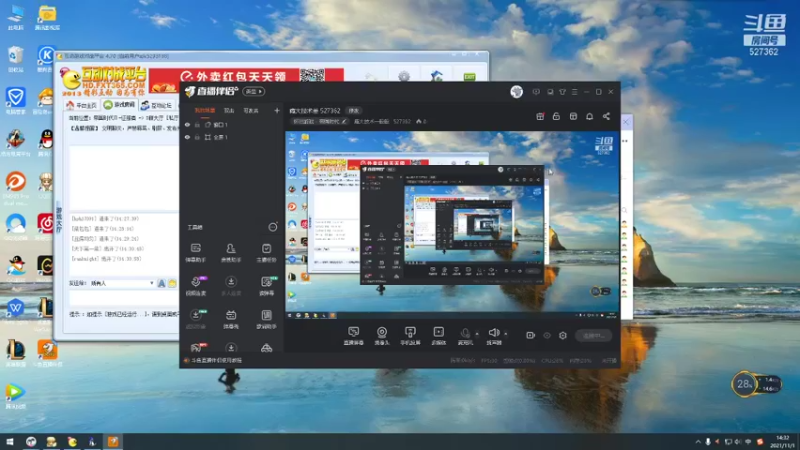Open the notification bell icon
800x450 pixels.
[x=589, y=116]
